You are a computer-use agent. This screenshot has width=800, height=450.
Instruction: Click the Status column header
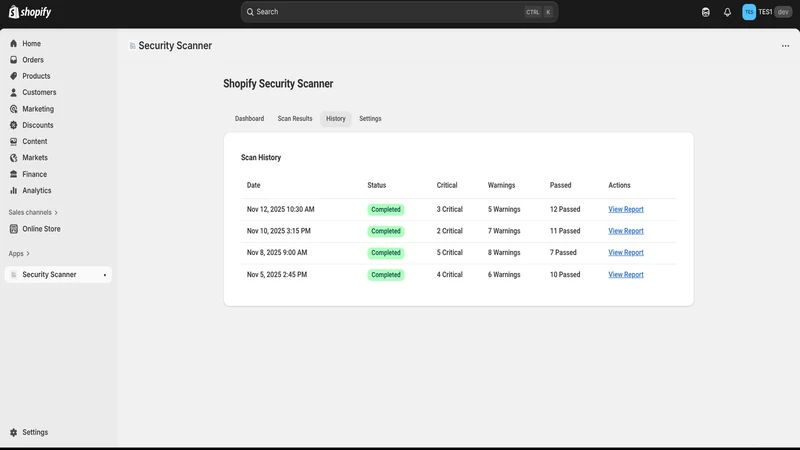pyautogui.click(x=377, y=185)
